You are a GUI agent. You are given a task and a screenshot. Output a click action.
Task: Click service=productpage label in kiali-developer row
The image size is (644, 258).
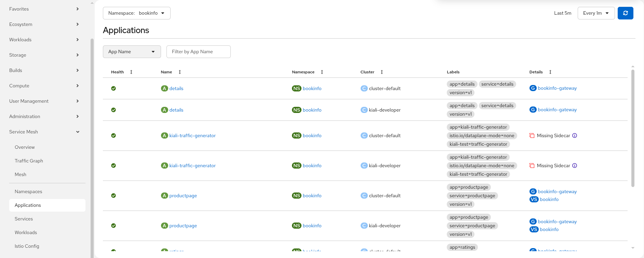point(472,226)
